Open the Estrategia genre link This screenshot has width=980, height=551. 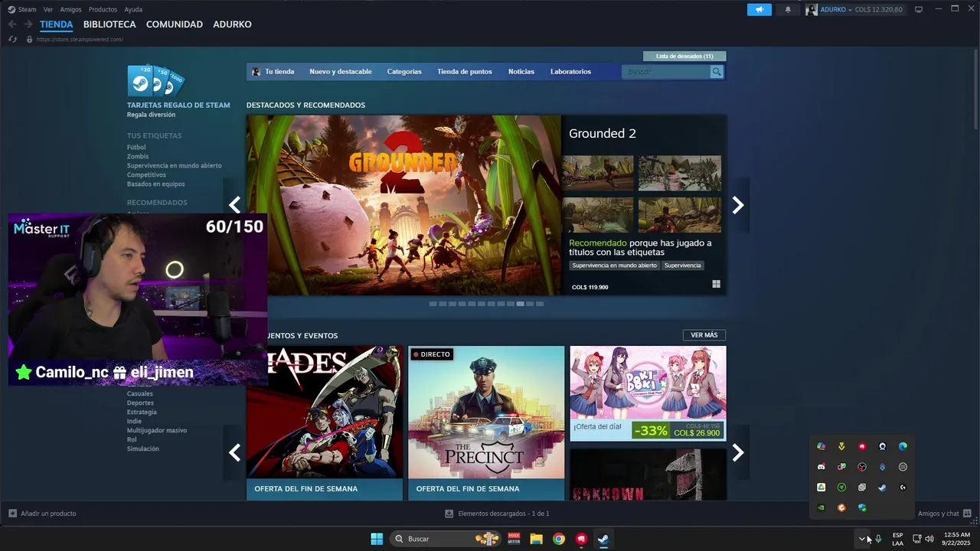point(142,412)
